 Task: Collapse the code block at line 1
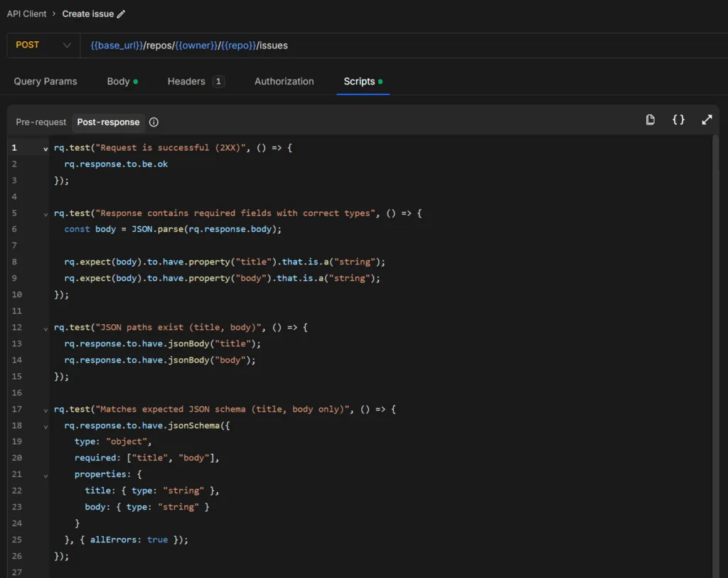[x=45, y=147]
